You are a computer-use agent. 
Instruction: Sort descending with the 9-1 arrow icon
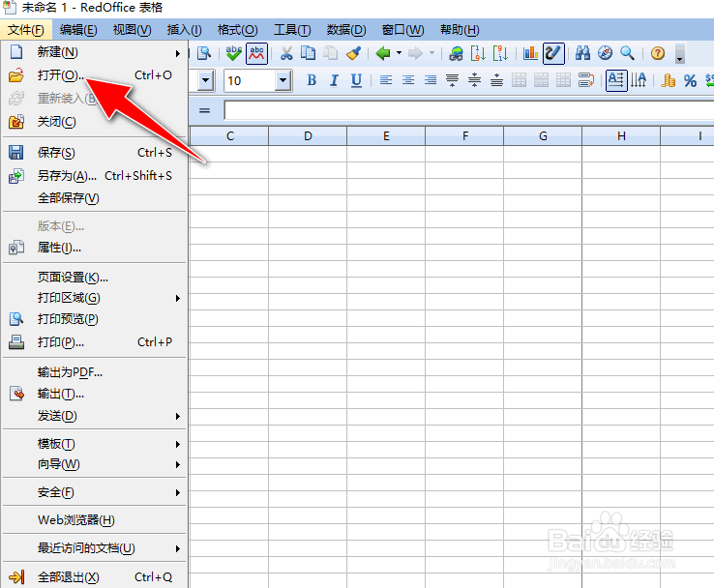[x=500, y=54]
